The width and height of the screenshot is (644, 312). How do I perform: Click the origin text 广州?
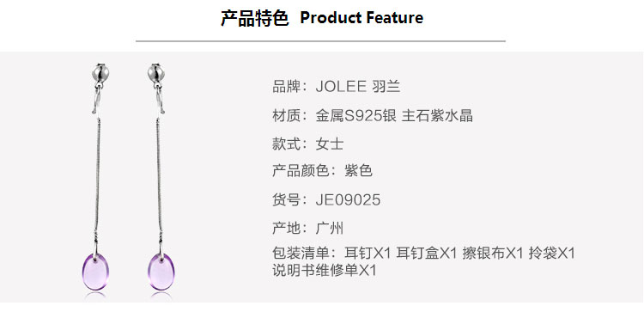[330, 228]
